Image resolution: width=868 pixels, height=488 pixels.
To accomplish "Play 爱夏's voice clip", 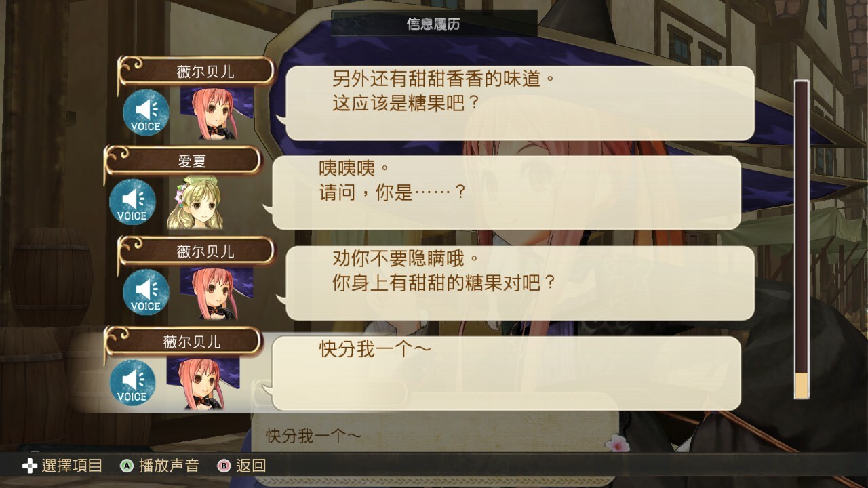I will click(x=132, y=202).
